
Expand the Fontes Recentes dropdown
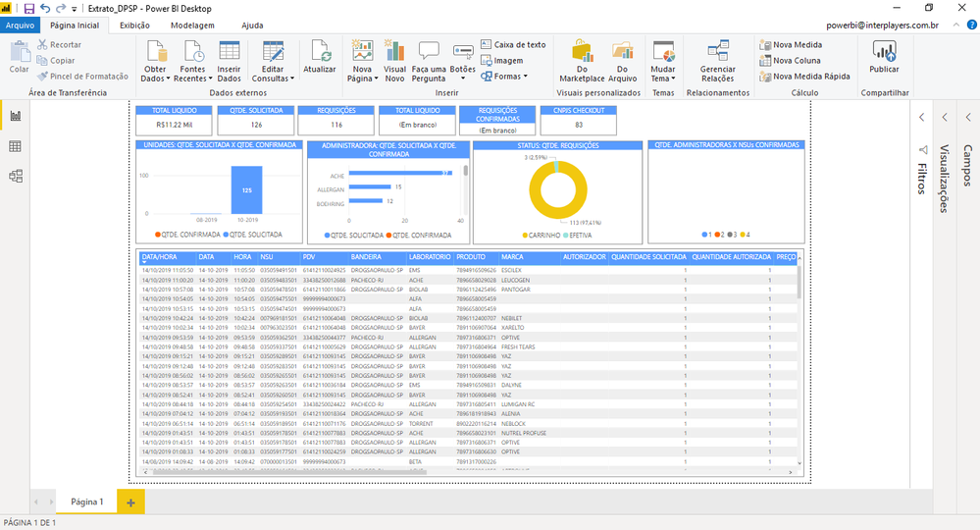192,61
